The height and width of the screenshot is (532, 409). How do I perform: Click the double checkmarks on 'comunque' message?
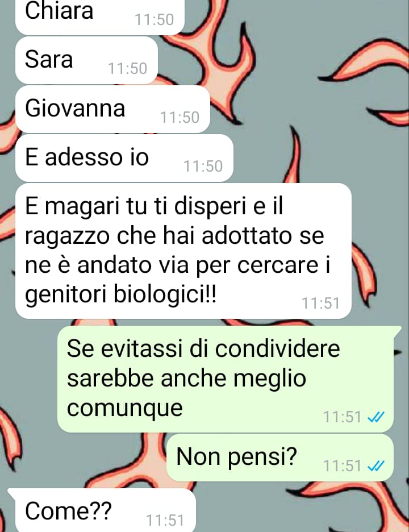pyautogui.click(x=376, y=417)
